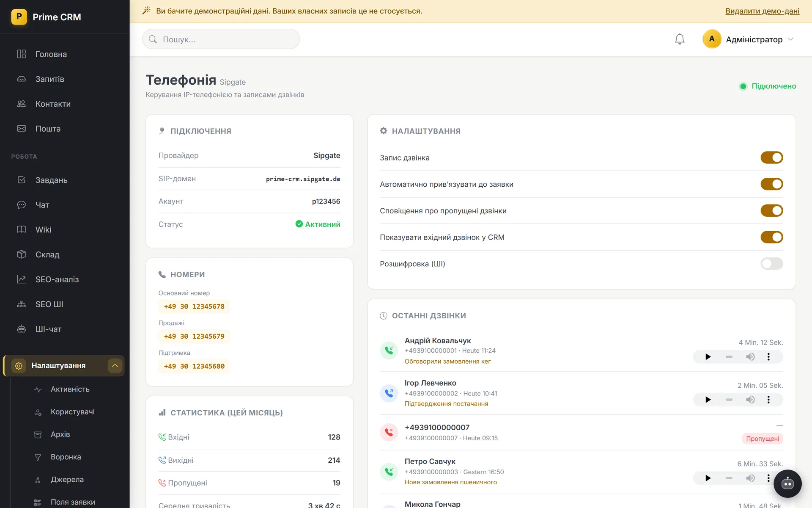The height and width of the screenshot is (508, 812).
Task: Click the SEO-аналіз chart icon
Action: (x=22, y=279)
